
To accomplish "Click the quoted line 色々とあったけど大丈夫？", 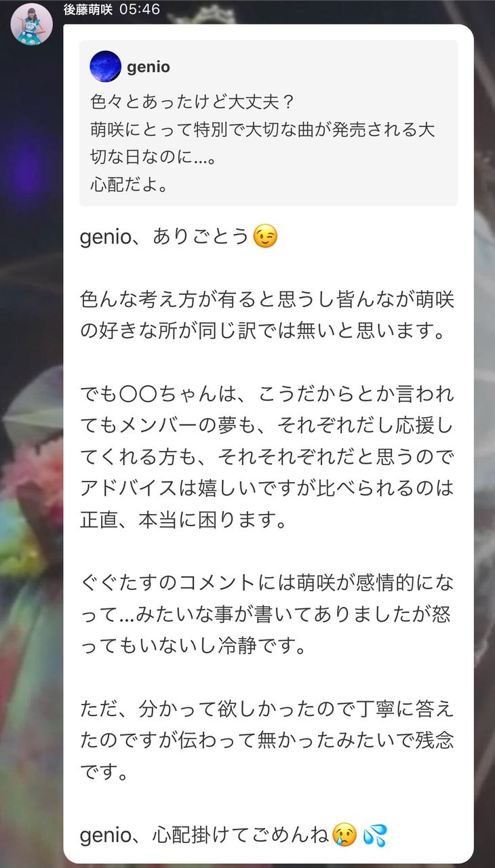I will (192, 102).
